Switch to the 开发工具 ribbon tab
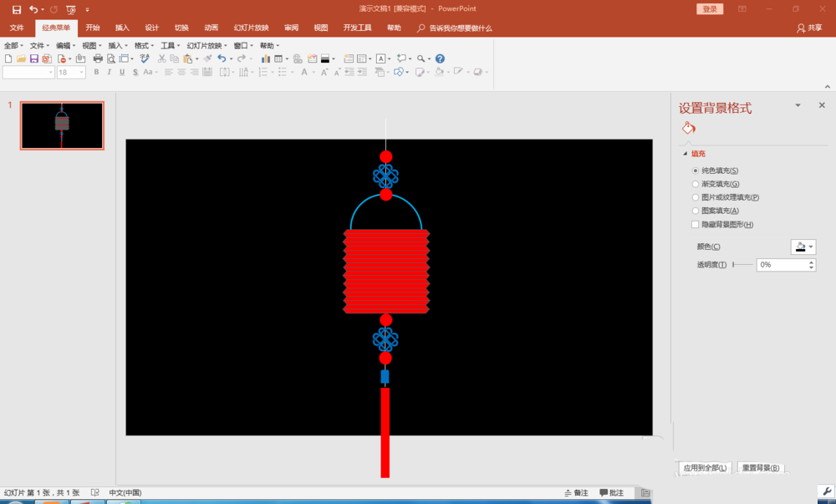The height and width of the screenshot is (504, 836). (x=357, y=28)
